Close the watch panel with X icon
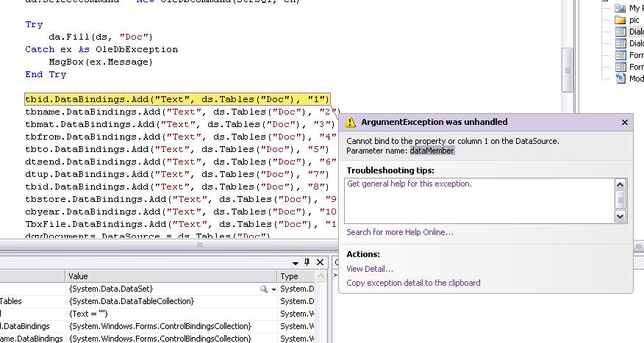The width and height of the screenshot is (644, 343). click(320, 262)
